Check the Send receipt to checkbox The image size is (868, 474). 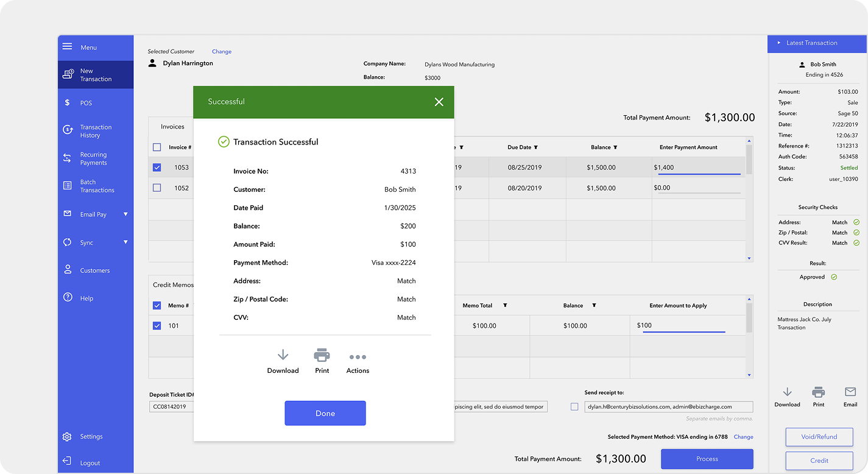pos(574,406)
